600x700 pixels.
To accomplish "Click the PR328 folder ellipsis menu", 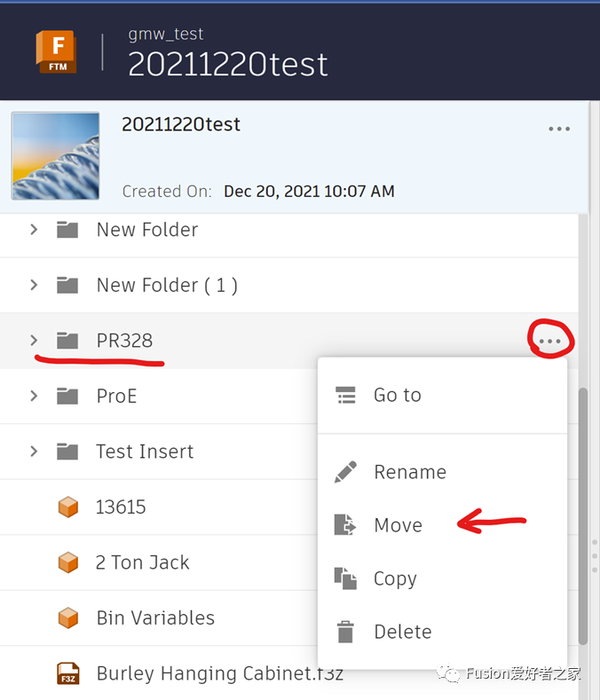I will click(551, 341).
